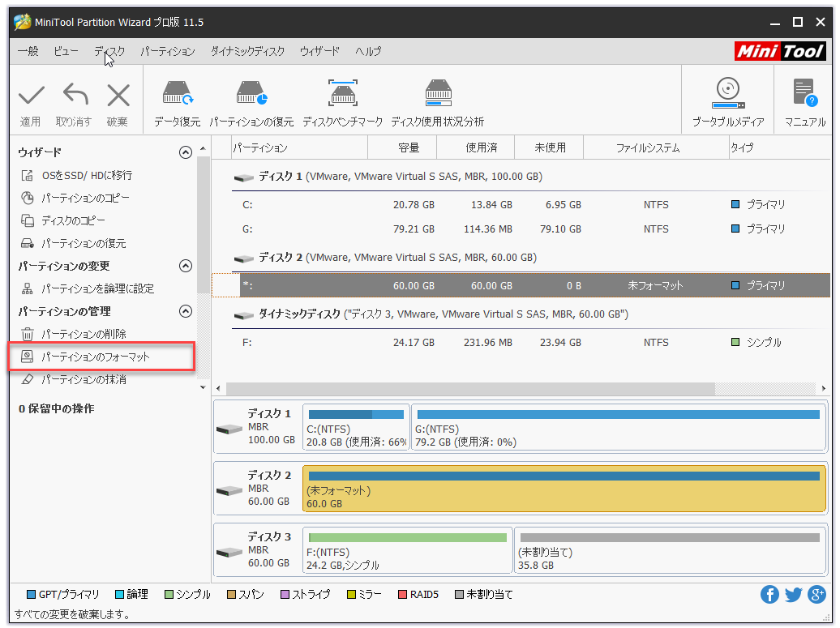
Task: Collapse the パーティションの変更 section
Action: 186,266
